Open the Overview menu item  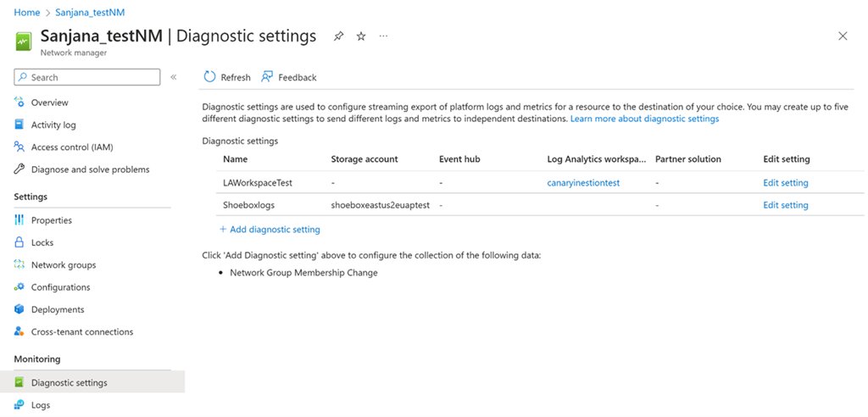(50, 103)
